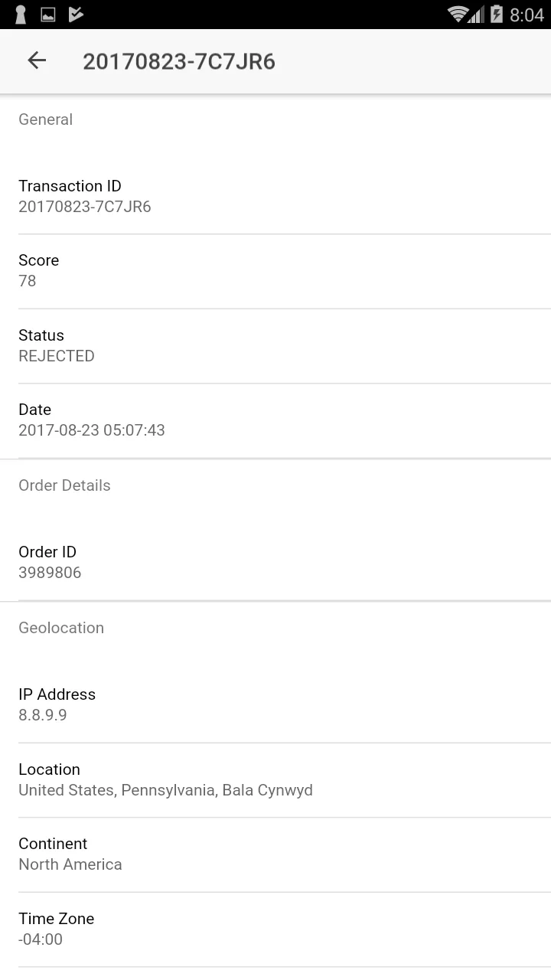
Task: Tap the Continent North America row
Action: coord(275,854)
